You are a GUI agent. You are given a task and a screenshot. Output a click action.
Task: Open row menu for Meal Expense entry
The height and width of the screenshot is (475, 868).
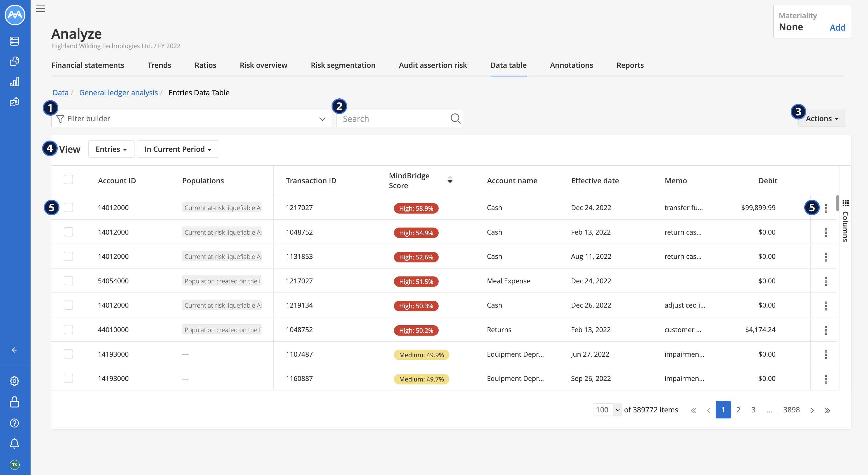826,281
